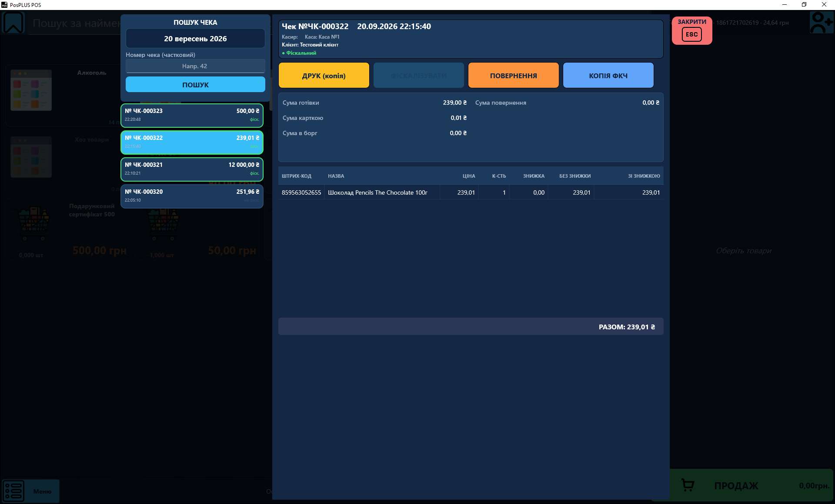
Task: Click the ЦІНА column header
Action: 469,176
